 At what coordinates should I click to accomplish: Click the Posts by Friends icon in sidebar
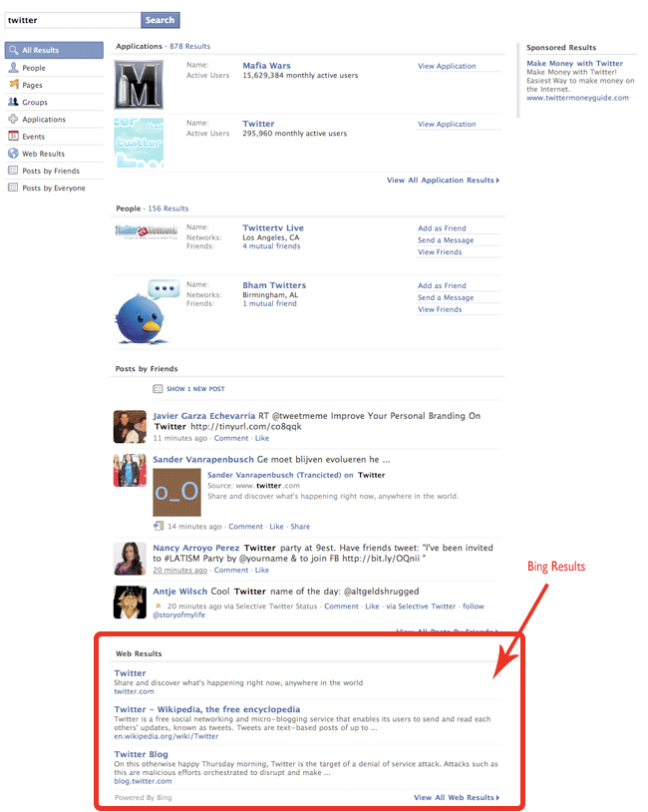pos(13,170)
